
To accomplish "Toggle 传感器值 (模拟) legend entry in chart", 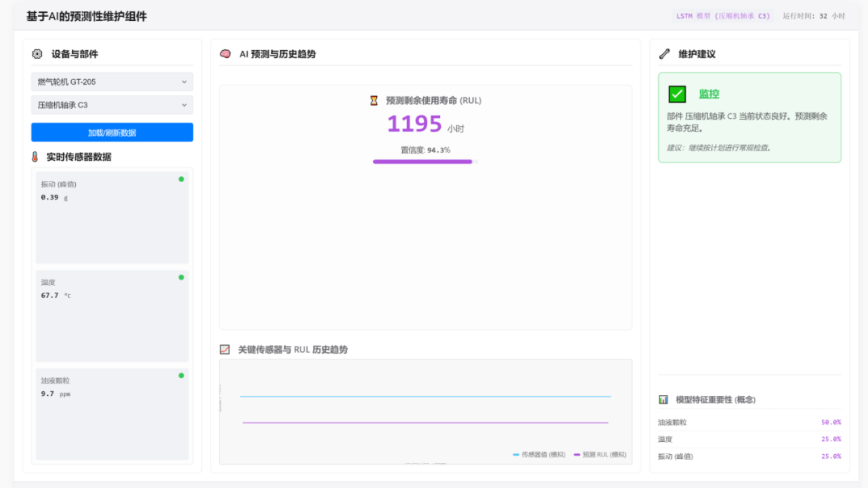I will [539, 454].
